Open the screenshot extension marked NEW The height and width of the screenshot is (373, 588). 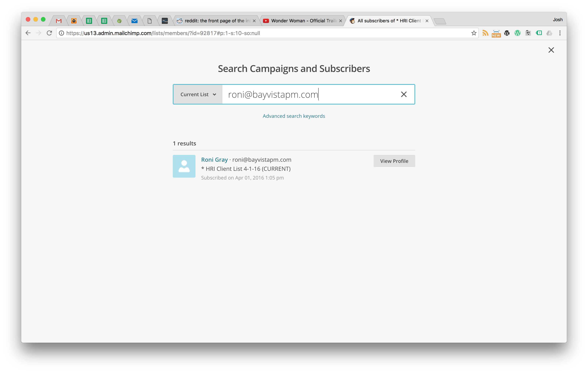tap(496, 34)
